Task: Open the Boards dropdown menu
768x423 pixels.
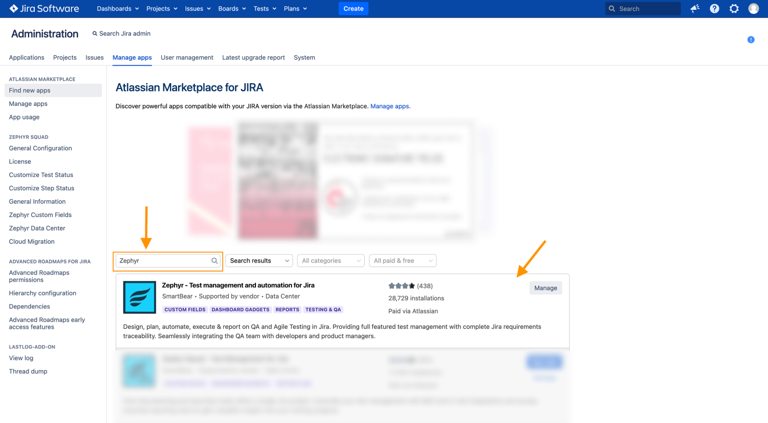Action: (x=232, y=8)
